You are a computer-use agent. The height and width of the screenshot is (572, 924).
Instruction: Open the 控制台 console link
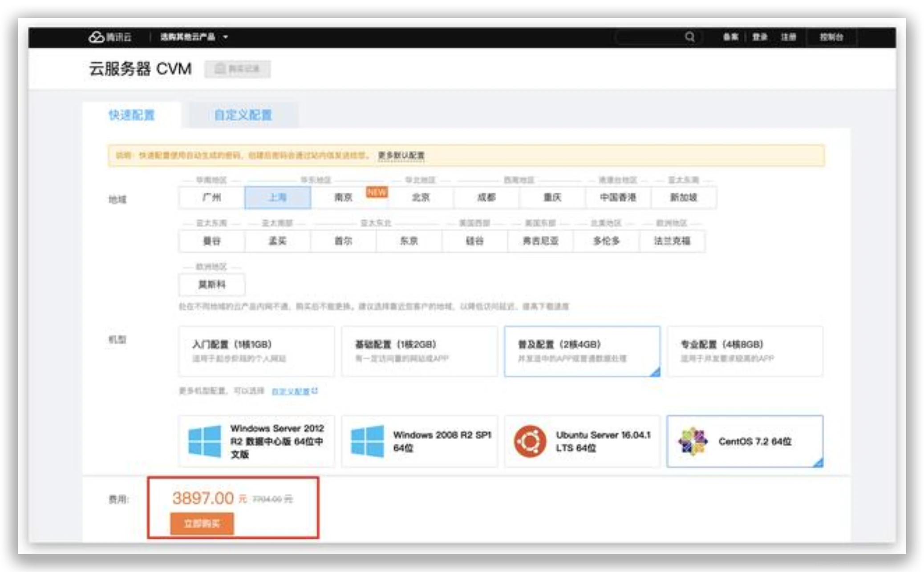tap(831, 37)
